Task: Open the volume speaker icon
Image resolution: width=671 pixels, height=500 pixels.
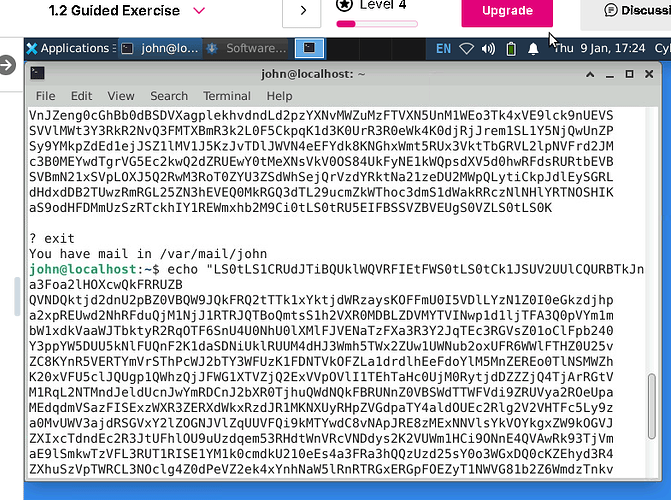Action: pyautogui.click(x=490, y=48)
